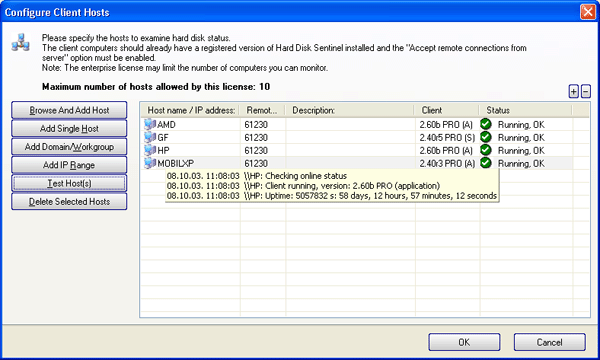Sort by the Status column header
Viewport: 600px width, 360px height.
(526, 110)
